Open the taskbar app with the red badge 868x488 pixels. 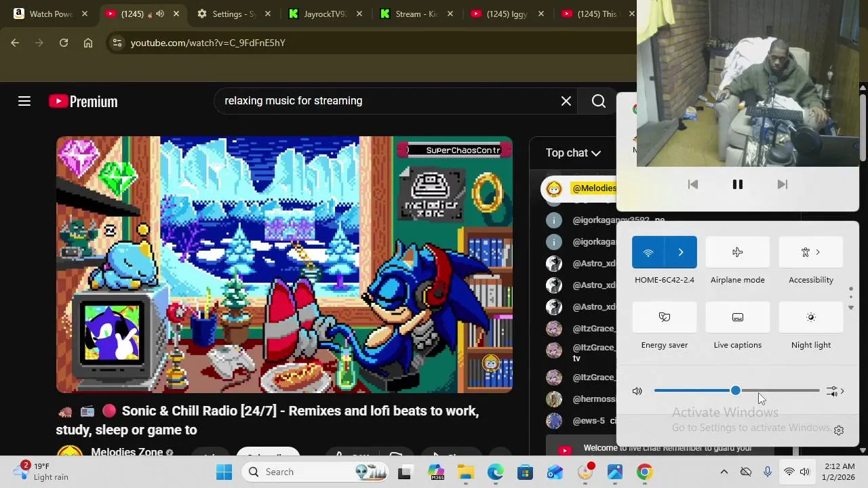[x=585, y=472]
